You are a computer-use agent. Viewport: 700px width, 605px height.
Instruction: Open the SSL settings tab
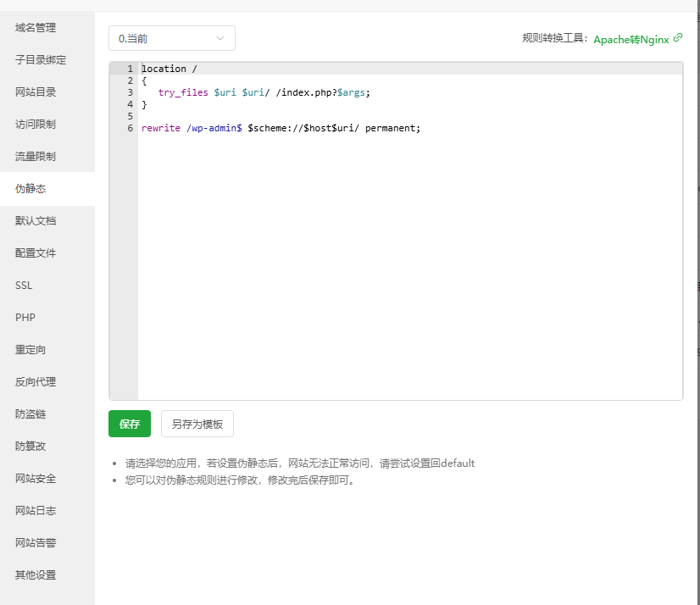pyautogui.click(x=24, y=286)
